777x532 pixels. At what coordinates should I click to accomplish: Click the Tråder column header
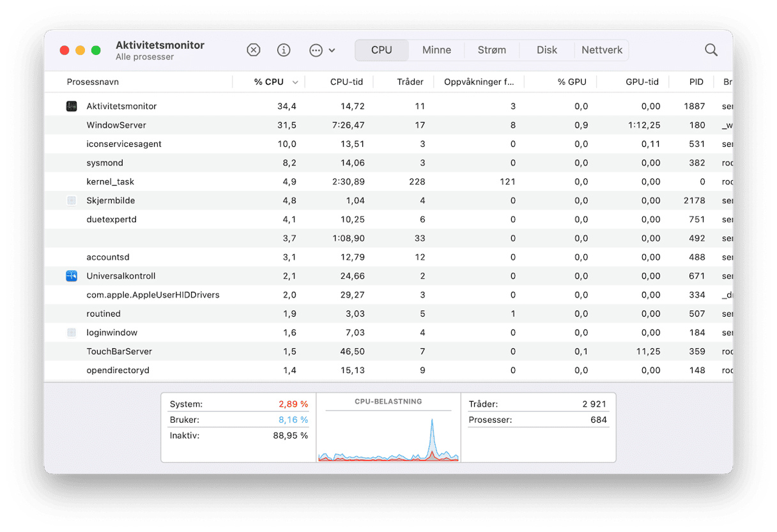click(410, 82)
